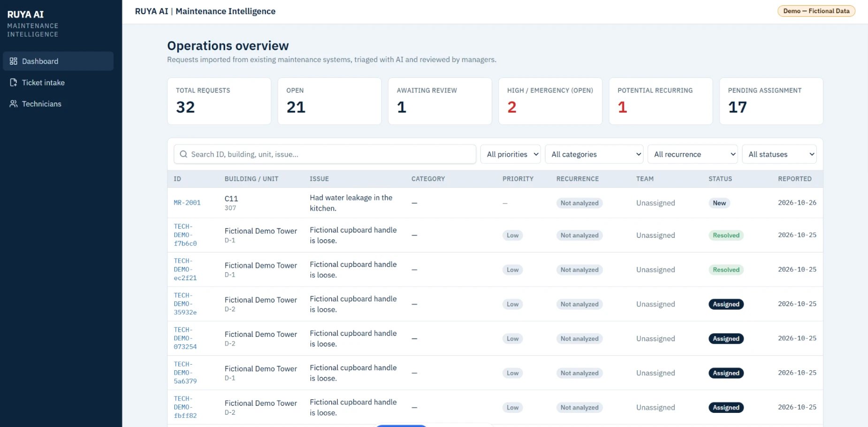Open ticket TECH-DEMO-f7b6c0
This screenshot has width=868, height=427.
pos(185,235)
